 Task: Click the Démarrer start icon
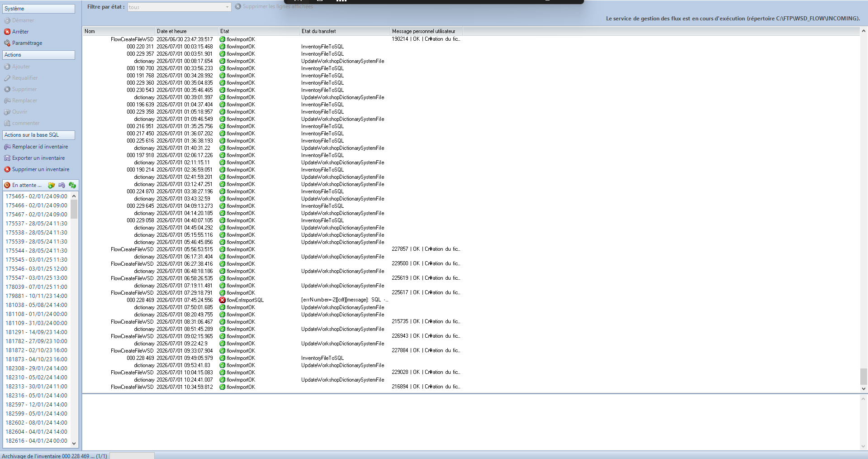pyautogui.click(x=7, y=20)
